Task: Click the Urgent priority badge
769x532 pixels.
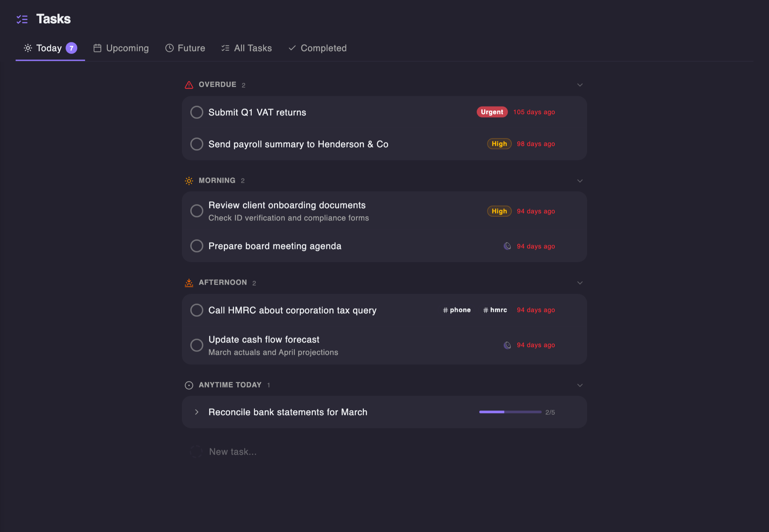Action: [x=492, y=112]
